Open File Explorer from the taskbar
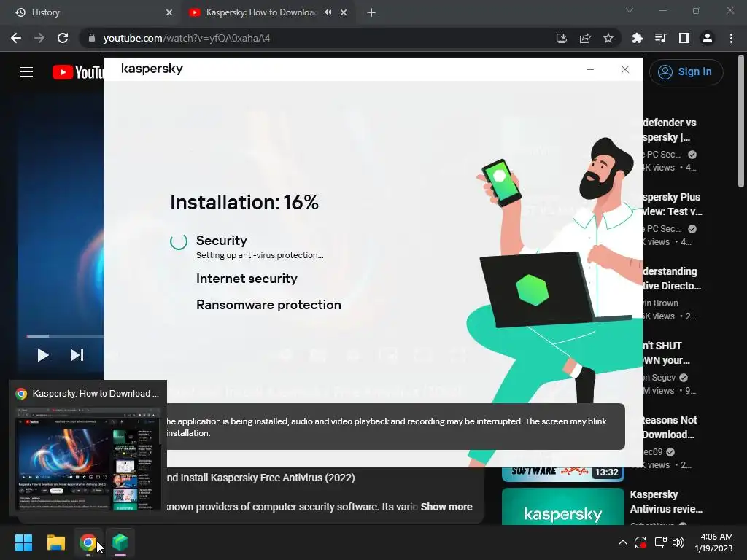The image size is (747, 560). click(x=55, y=542)
